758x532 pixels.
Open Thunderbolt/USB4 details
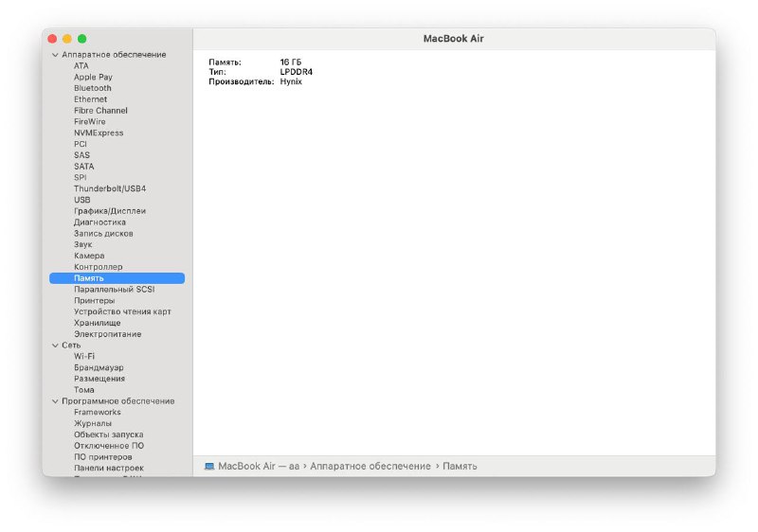[110, 188]
